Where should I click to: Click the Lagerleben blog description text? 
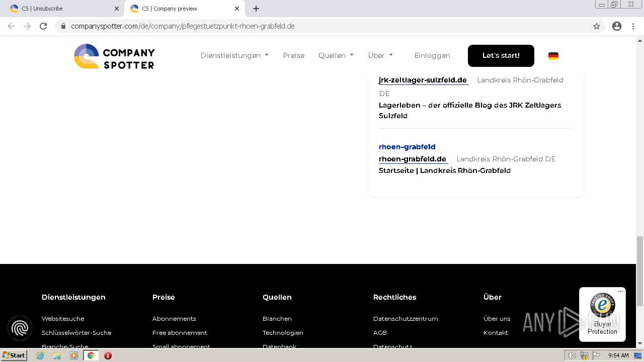470,110
